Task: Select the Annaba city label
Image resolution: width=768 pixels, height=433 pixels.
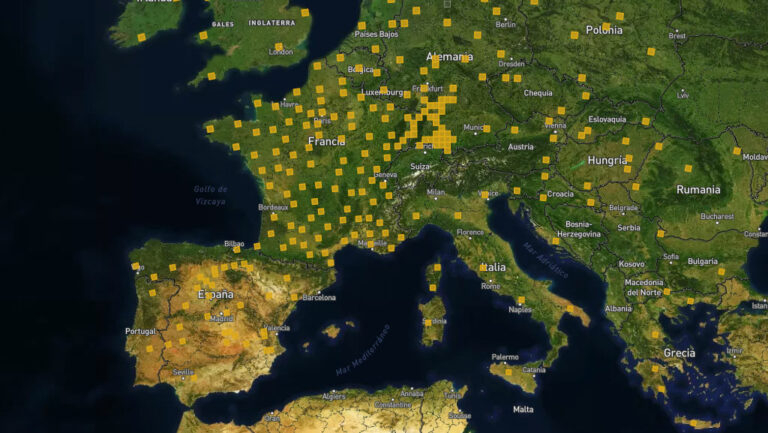Action: click(412, 393)
